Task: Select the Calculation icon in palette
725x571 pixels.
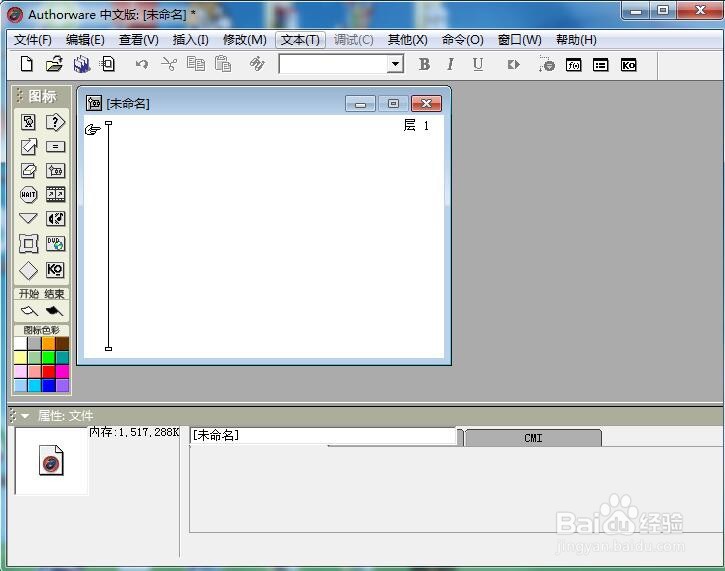Action: tap(55, 147)
